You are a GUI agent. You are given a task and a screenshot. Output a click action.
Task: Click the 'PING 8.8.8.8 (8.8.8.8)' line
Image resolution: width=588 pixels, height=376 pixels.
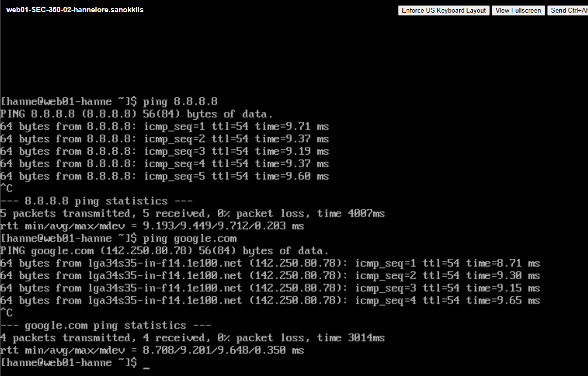(137, 114)
